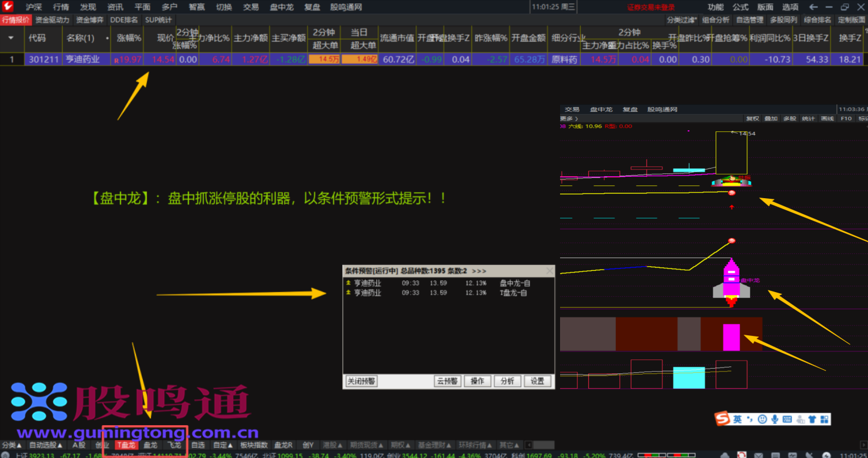Open the 选项 menu
The height and width of the screenshot is (458, 868).
[790, 7]
